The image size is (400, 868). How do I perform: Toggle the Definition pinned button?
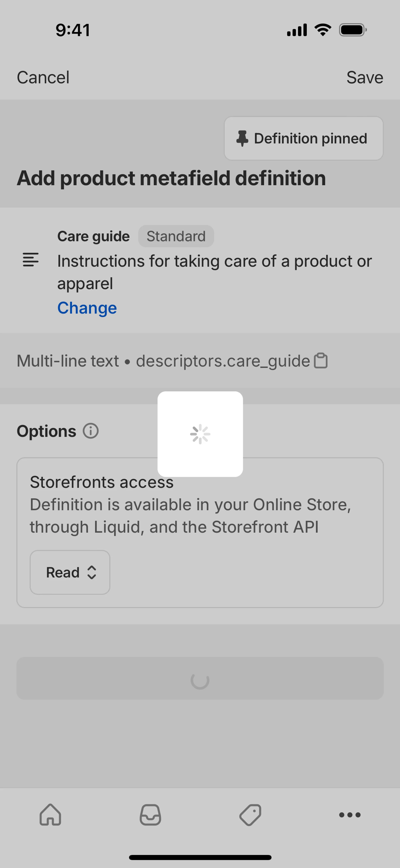[x=303, y=138]
